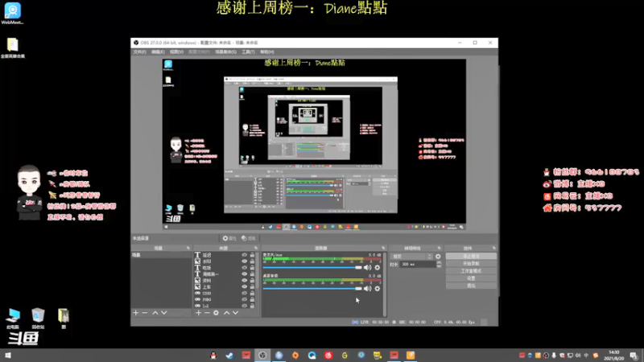The width and height of the screenshot is (644, 362).
Task: Open the 帮助(H) menu in OBS
Action: 267,51
